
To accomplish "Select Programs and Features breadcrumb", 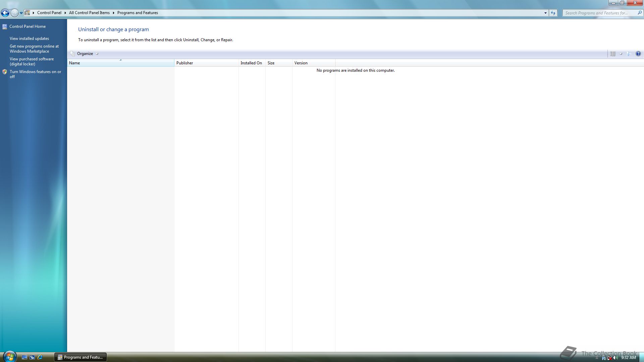I will (138, 13).
